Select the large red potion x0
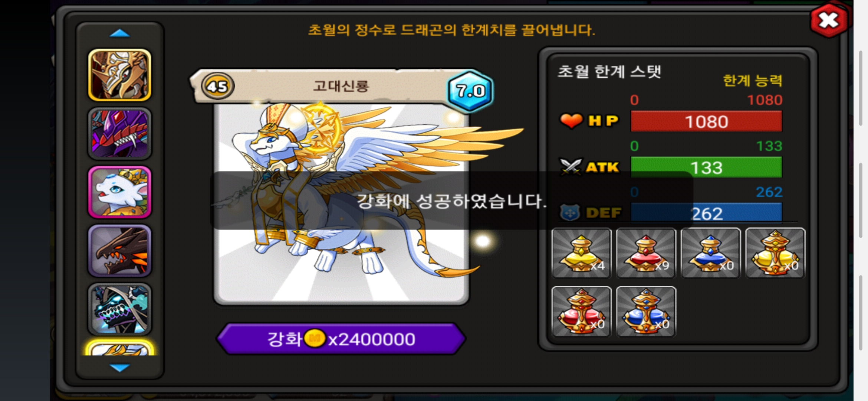This screenshot has width=868, height=401. pyautogui.click(x=581, y=312)
